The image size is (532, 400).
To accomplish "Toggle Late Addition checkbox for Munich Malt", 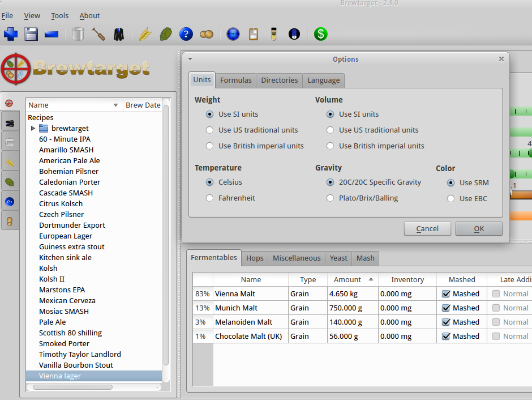I will point(496,308).
